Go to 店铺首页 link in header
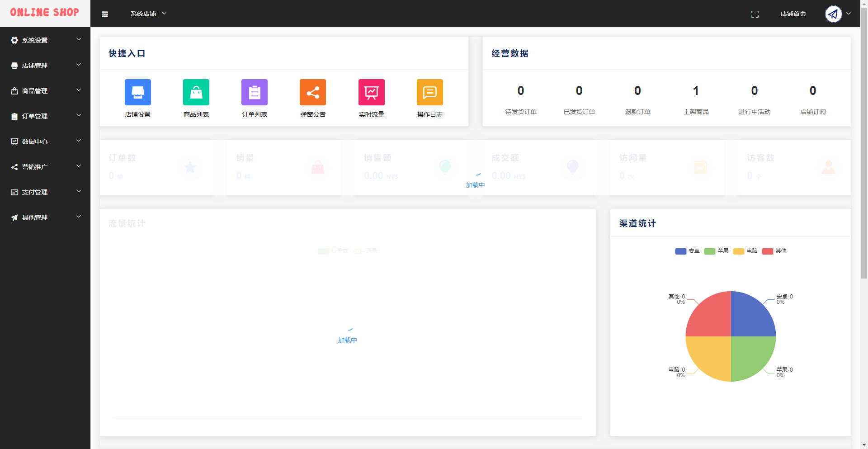 click(x=793, y=14)
